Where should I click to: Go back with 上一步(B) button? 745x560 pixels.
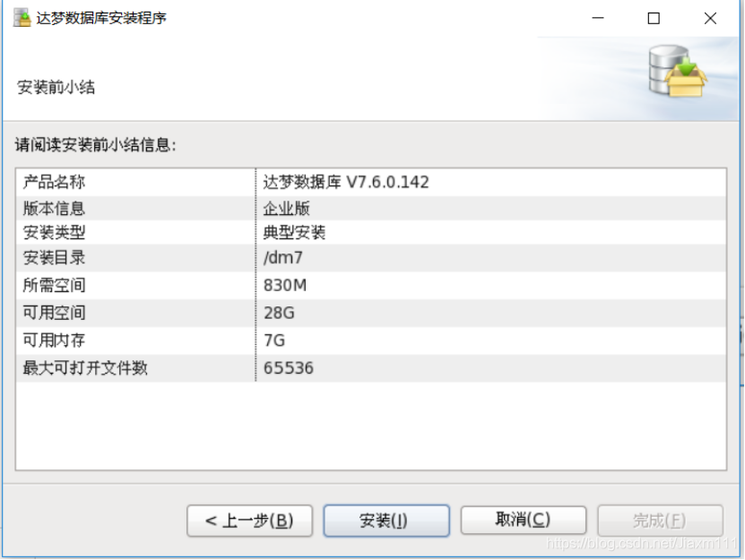(x=249, y=521)
